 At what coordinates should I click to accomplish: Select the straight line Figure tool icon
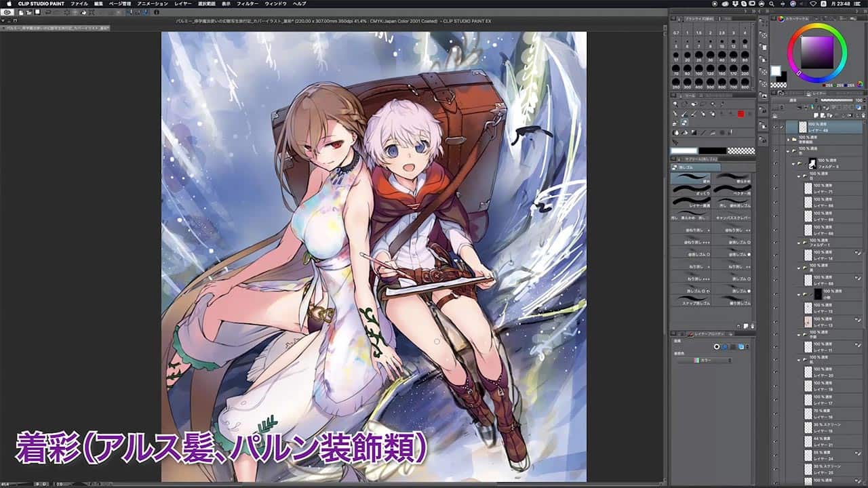(x=703, y=131)
